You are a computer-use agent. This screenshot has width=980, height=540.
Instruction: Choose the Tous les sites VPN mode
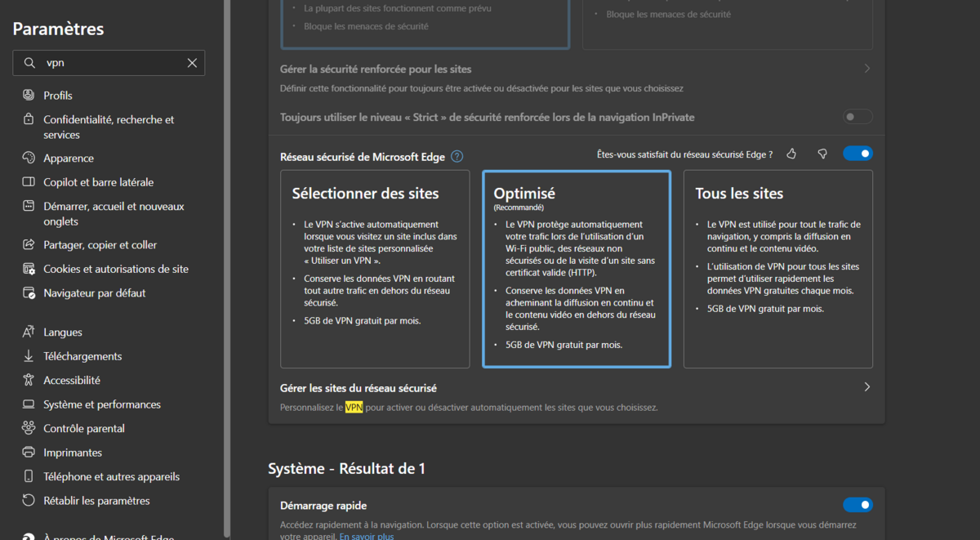(778, 269)
